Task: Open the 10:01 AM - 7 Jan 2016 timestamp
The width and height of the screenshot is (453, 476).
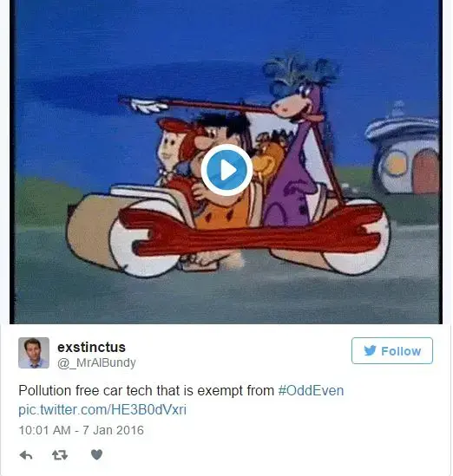Action: 81,430
